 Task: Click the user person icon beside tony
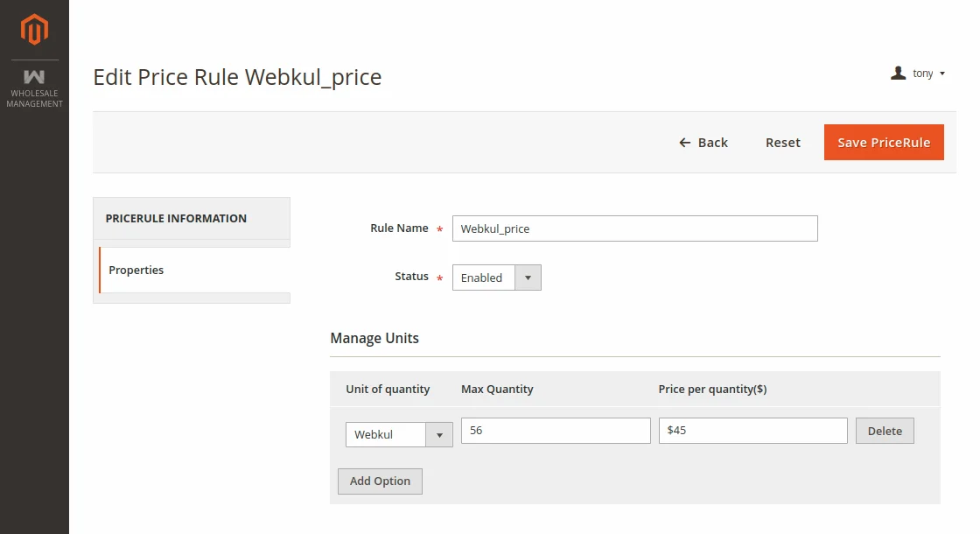tap(898, 74)
